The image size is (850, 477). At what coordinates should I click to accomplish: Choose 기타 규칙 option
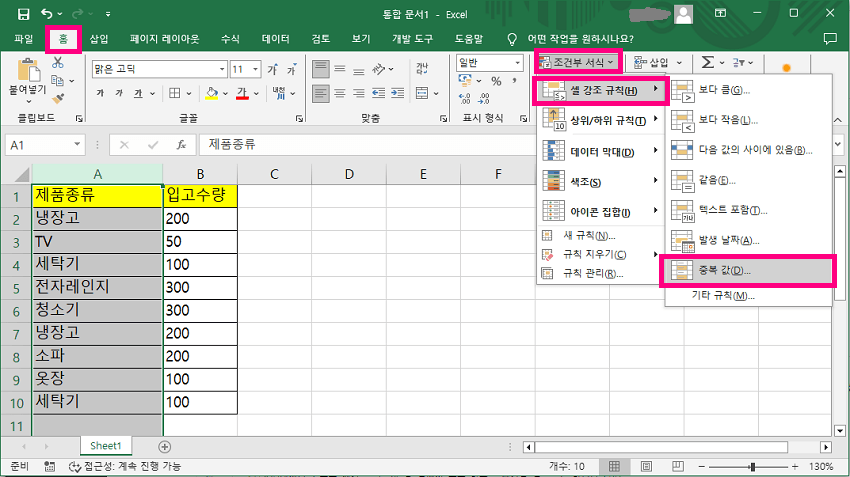pyautogui.click(x=749, y=296)
